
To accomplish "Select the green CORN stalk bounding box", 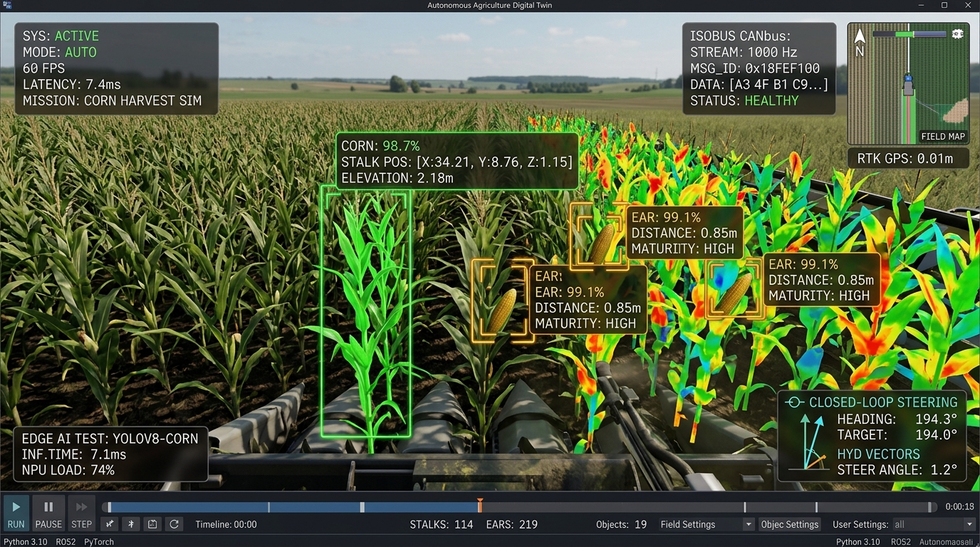I will pyautogui.click(x=366, y=311).
